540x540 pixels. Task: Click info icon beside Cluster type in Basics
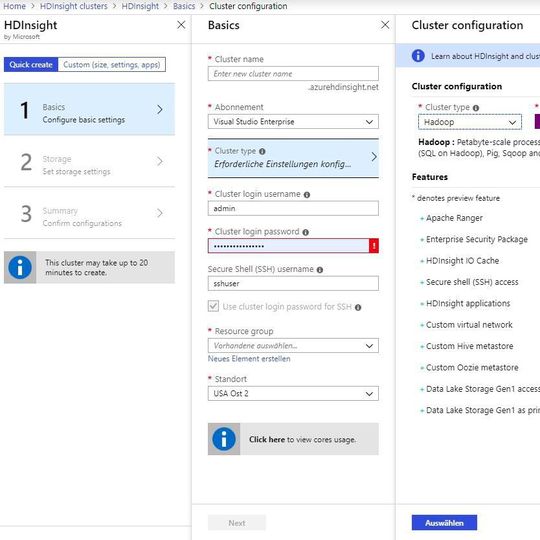tap(262, 151)
